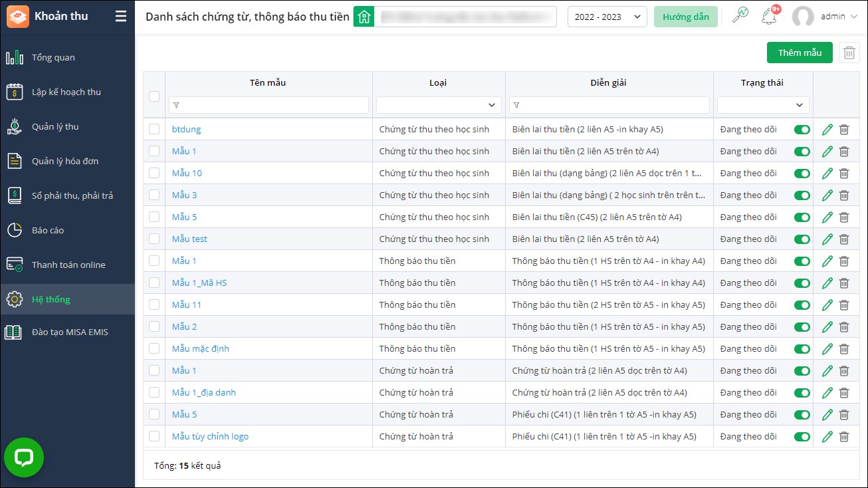The height and width of the screenshot is (488, 868).
Task: Select the Hệ thống menu item
Action: point(67,300)
